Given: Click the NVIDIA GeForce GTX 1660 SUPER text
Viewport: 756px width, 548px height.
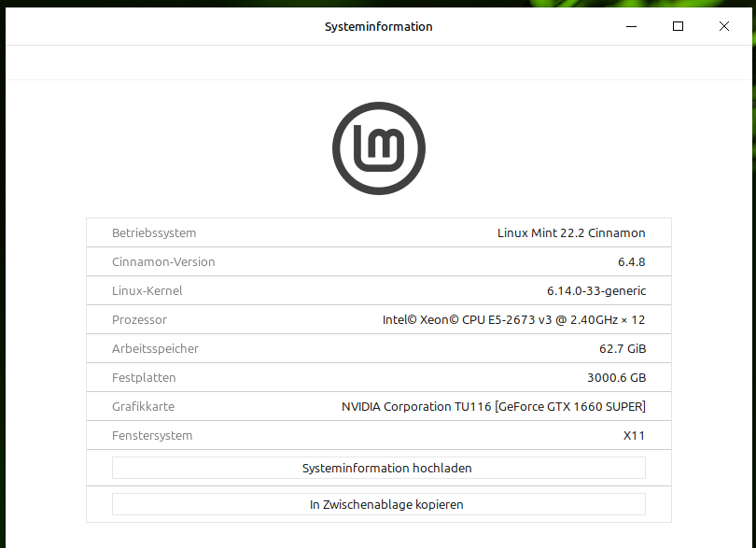Looking at the screenshot, I should point(493,406).
